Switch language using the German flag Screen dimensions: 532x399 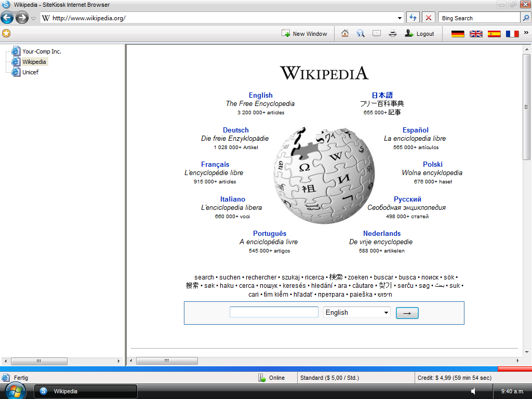[458, 34]
